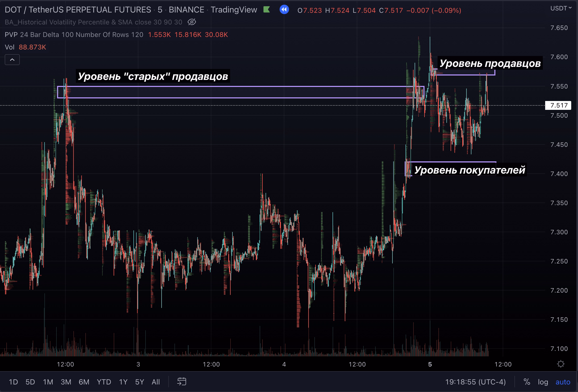Image resolution: width=578 pixels, height=392 pixels.
Task: Click the 7.100 price axis label
Action: pos(559,349)
